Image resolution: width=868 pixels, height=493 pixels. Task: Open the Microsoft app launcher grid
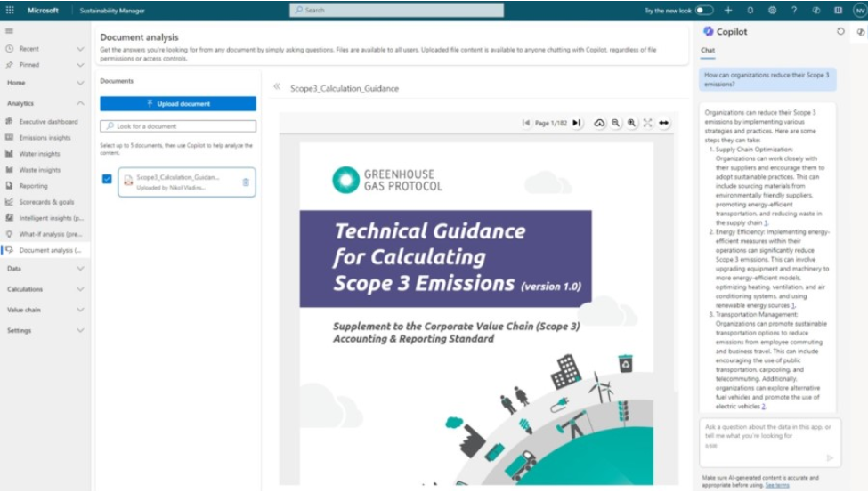pos(10,10)
